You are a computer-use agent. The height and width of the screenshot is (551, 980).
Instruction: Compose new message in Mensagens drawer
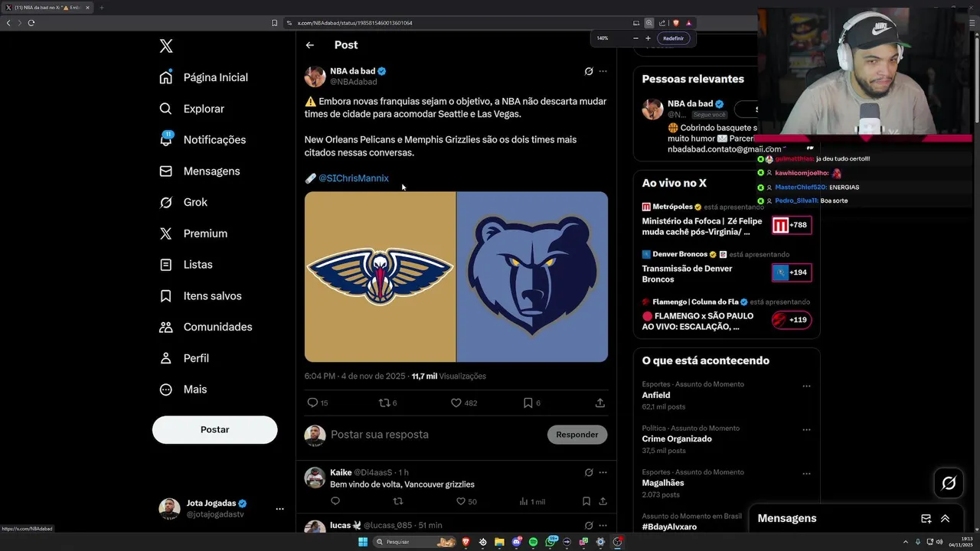[926, 518]
